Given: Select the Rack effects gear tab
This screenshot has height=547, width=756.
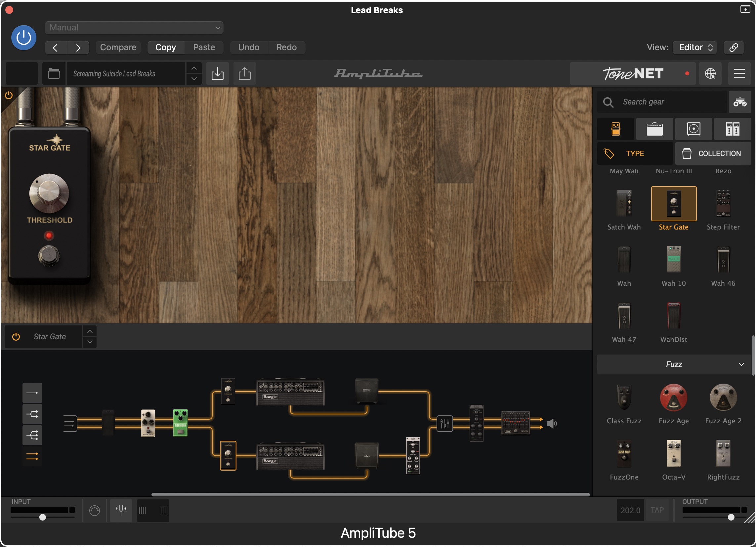Looking at the screenshot, I should (732, 129).
